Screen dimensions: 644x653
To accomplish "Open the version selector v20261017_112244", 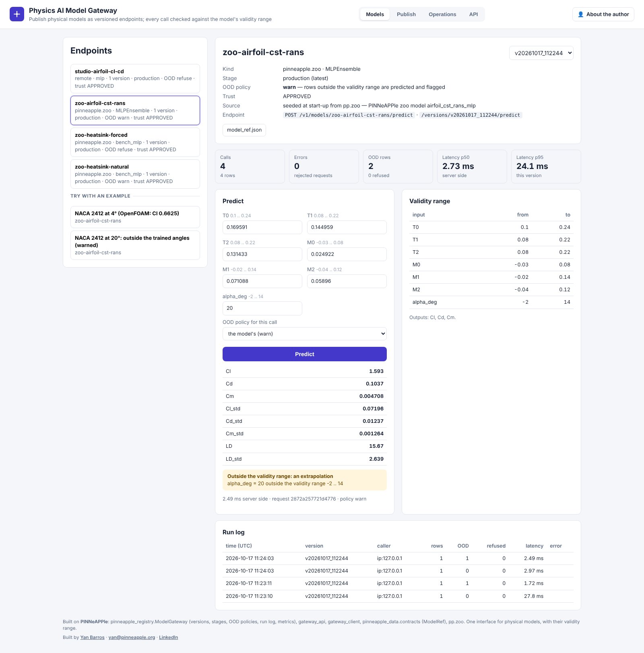I will (x=541, y=53).
